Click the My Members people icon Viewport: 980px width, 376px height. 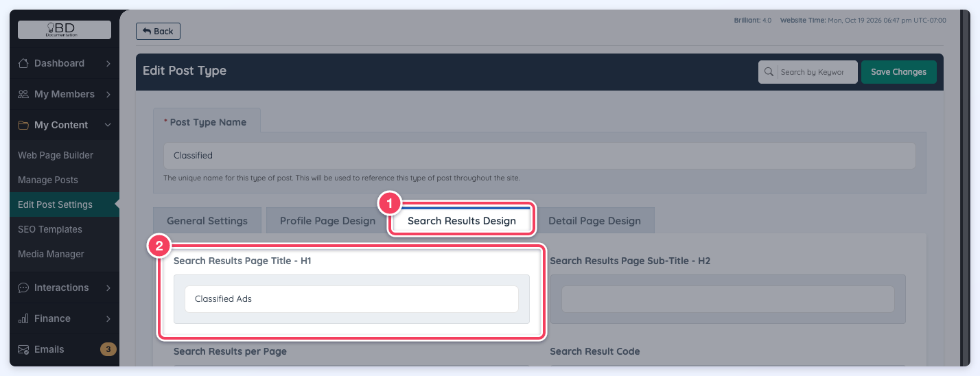(x=23, y=94)
